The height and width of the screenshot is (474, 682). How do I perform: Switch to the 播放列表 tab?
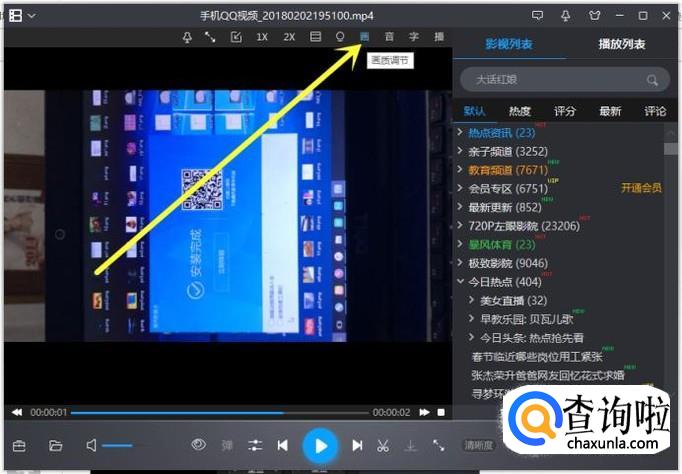622,44
